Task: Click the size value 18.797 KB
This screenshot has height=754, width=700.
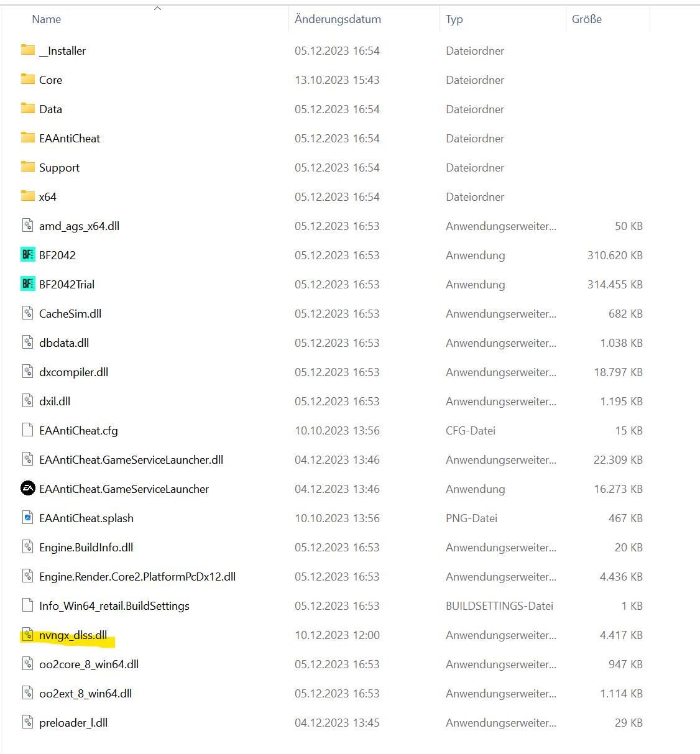Action: [x=618, y=372]
